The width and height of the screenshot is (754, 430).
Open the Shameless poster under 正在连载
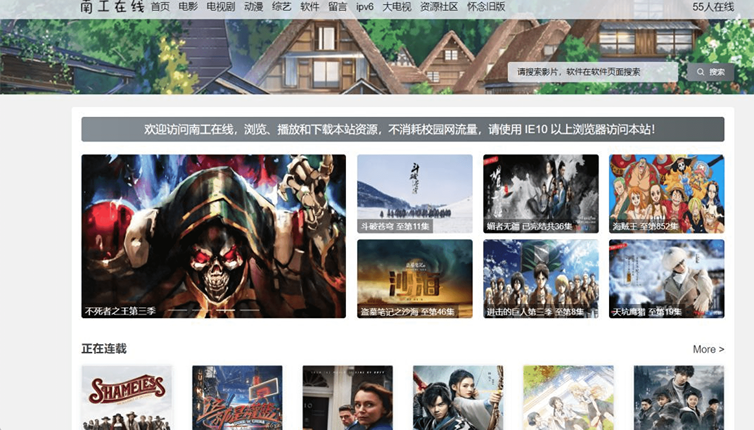pyautogui.click(x=127, y=397)
